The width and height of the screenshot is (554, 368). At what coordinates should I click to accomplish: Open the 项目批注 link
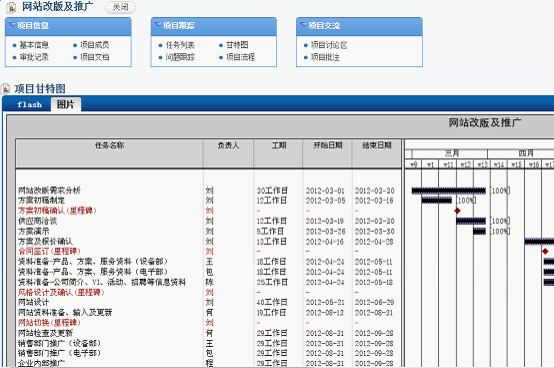tap(325, 57)
